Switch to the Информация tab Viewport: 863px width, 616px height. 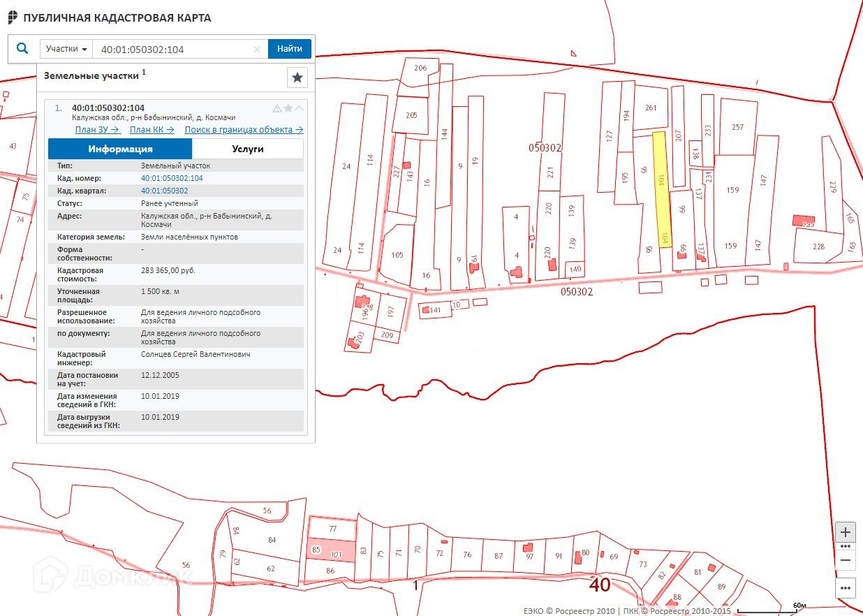[120, 149]
